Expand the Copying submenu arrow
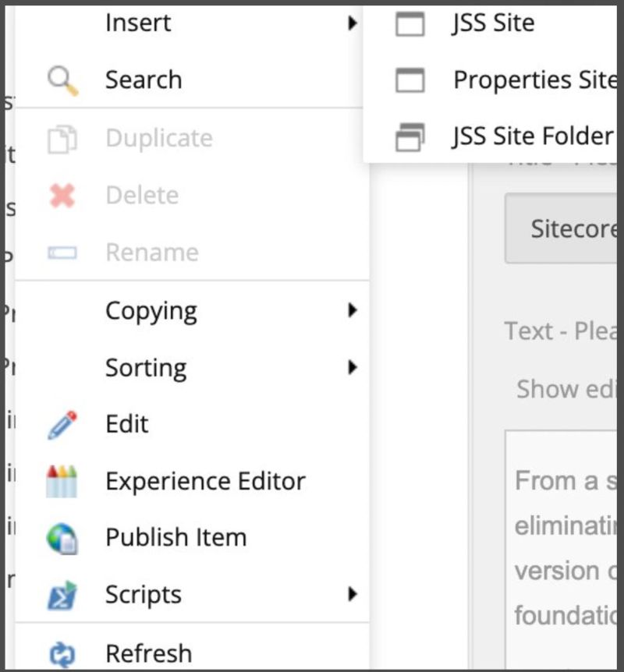Viewport: 624px width, 672px height. [353, 310]
